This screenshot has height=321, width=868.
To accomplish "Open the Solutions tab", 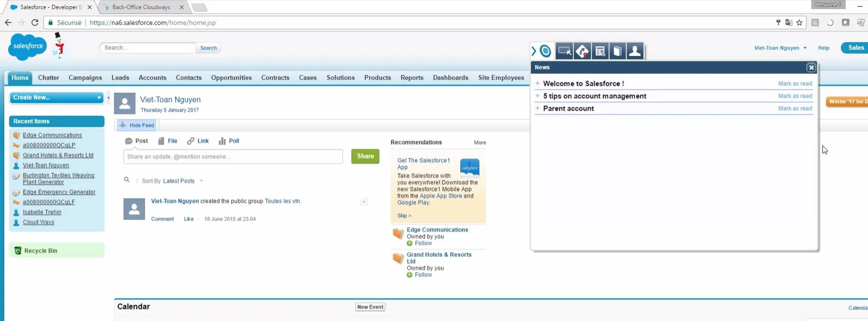I will click(341, 77).
